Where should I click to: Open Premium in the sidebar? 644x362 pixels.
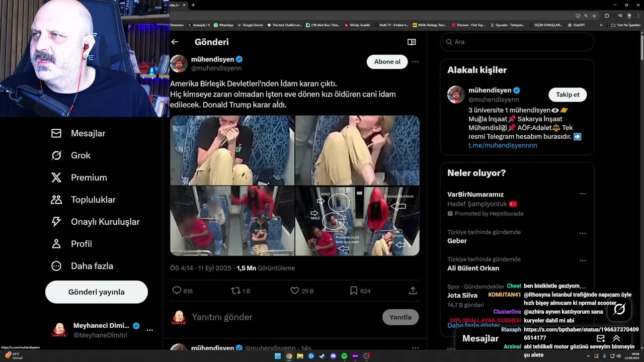(x=79, y=177)
